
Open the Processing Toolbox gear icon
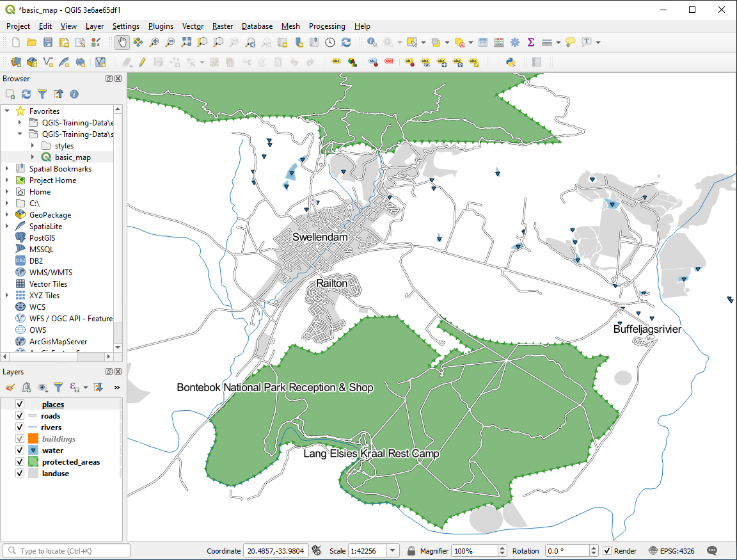coord(514,42)
